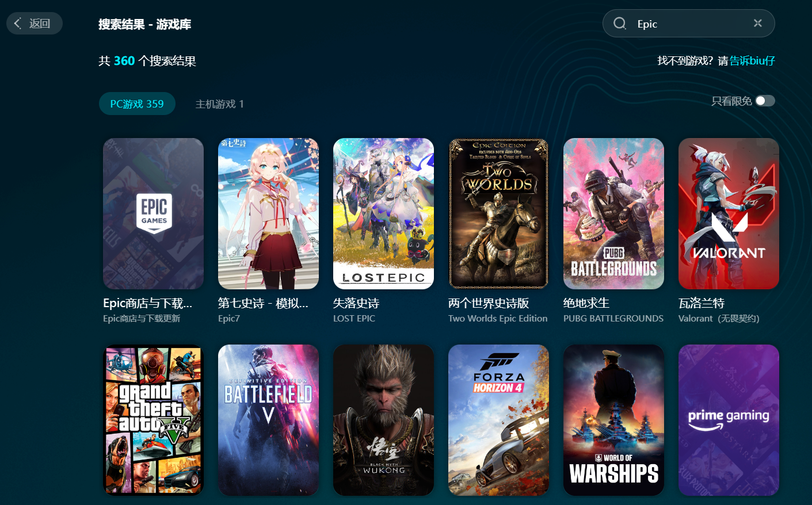Choose the Black Myth Wukong cover
This screenshot has height=505, width=812.
(x=383, y=420)
